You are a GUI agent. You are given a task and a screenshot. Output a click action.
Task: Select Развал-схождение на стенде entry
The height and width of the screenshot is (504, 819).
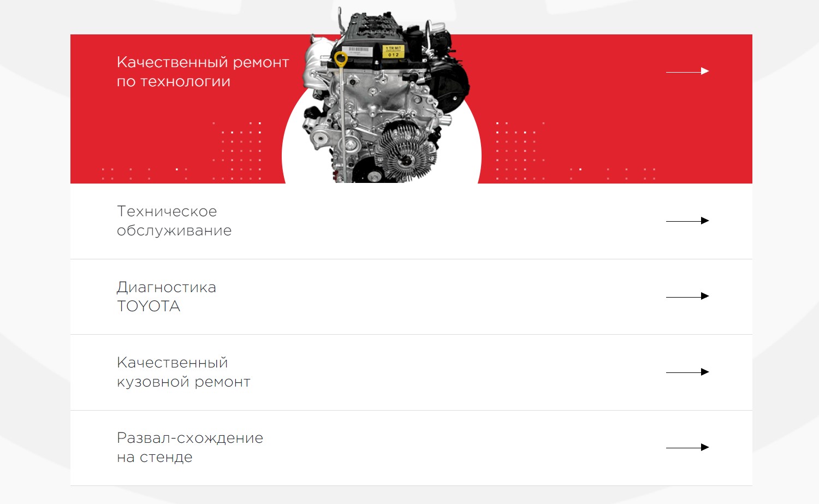(x=190, y=447)
